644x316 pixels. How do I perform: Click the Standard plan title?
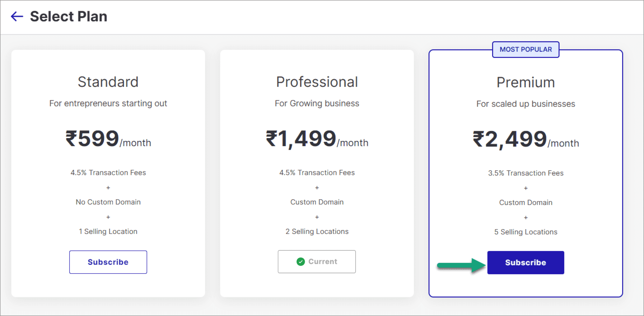pos(108,82)
